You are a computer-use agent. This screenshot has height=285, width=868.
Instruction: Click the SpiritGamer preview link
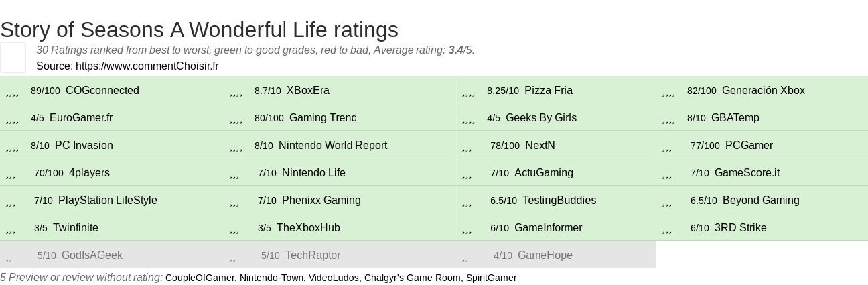(x=491, y=278)
